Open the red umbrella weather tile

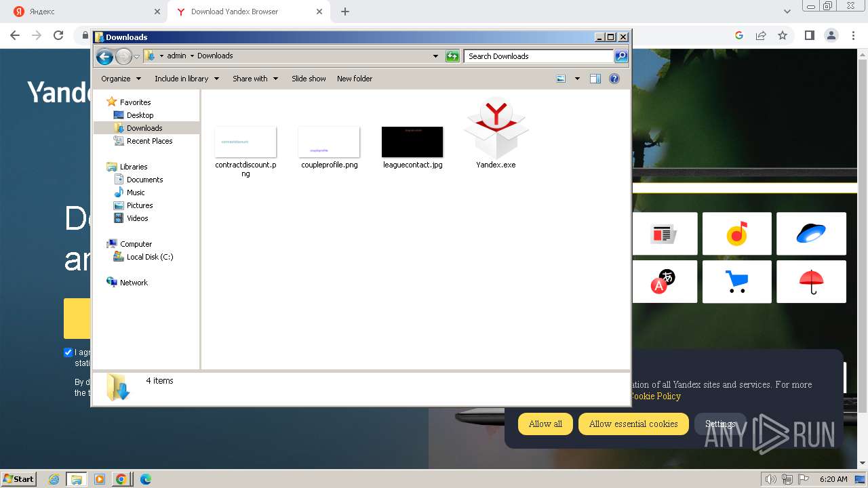click(x=811, y=281)
